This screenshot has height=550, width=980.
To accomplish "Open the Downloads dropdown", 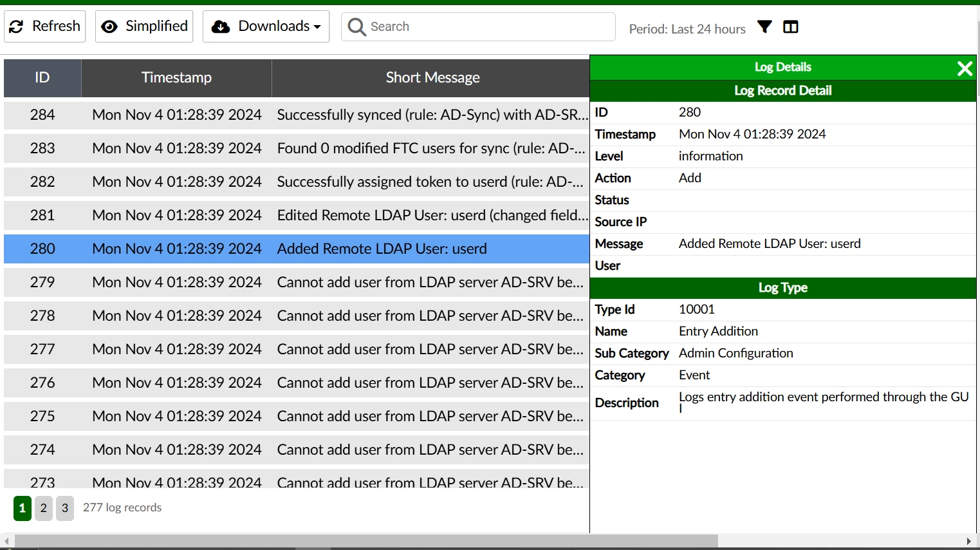I will (x=266, y=26).
